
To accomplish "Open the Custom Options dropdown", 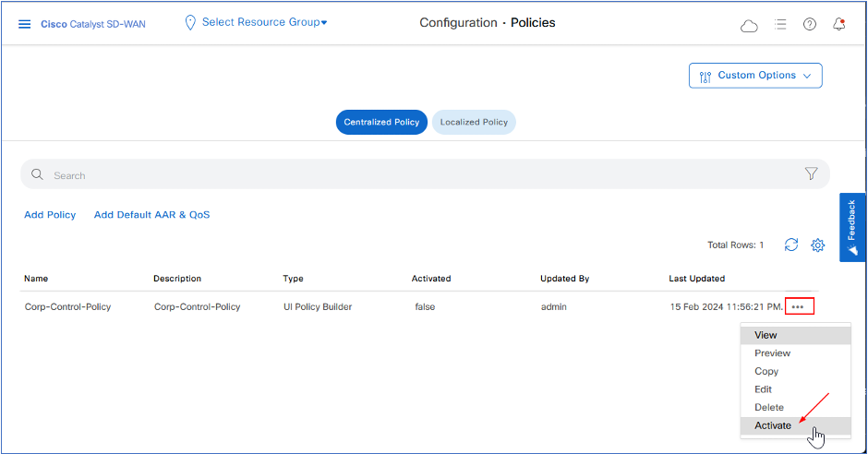I will (x=755, y=76).
